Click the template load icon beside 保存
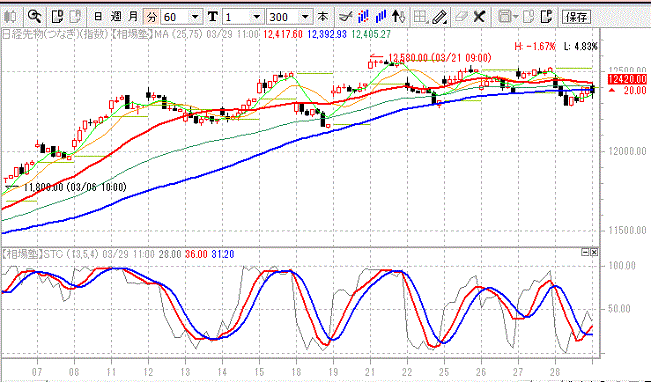Screen dimensions: 651x382 (x=547, y=17)
